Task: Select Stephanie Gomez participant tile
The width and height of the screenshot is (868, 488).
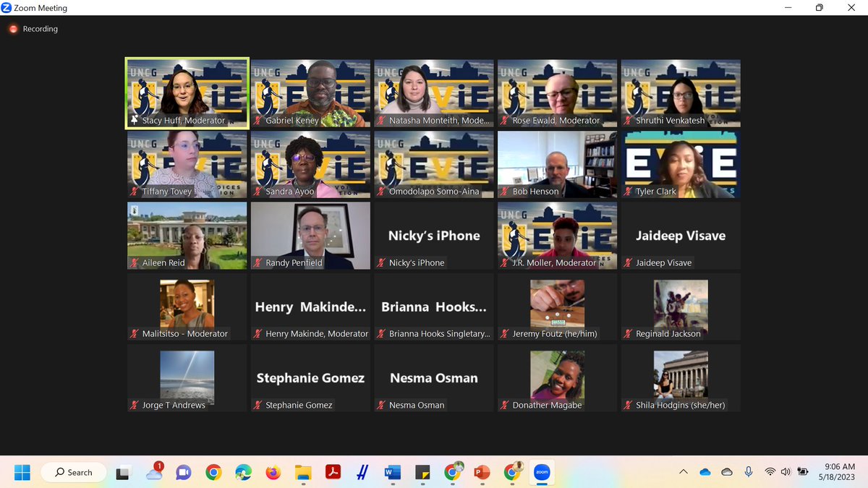Action: point(310,378)
